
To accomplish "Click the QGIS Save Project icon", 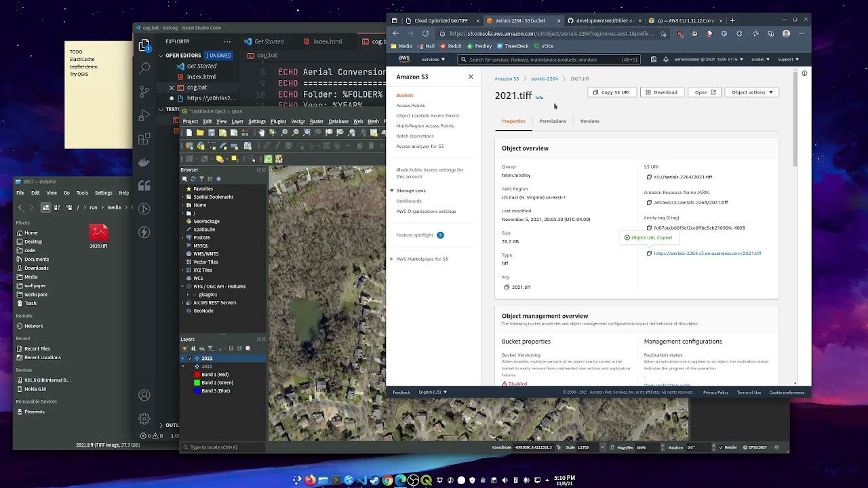I will 212,133.
